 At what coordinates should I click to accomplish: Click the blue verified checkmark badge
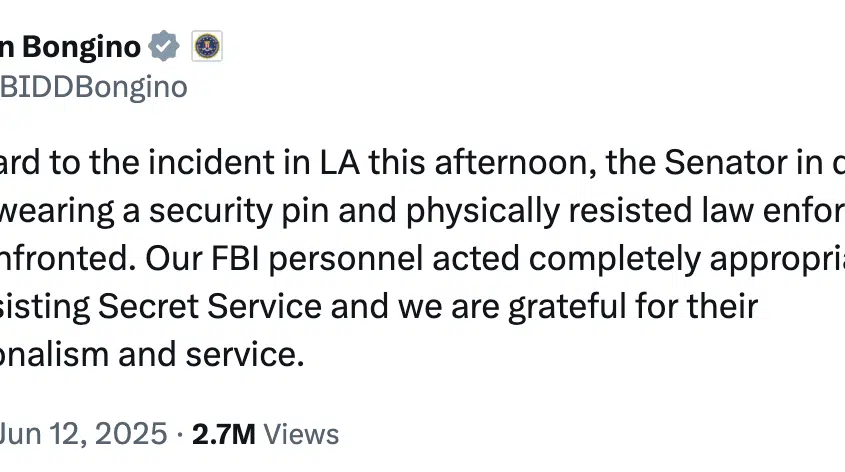coord(164,46)
